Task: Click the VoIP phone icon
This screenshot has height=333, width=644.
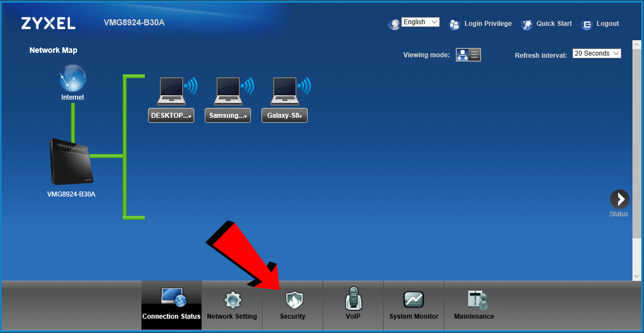Action: (x=353, y=298)
